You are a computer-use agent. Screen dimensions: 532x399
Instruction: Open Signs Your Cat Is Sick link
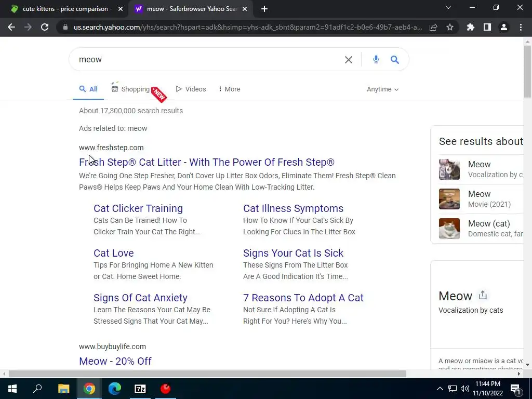pyautogui.click(x=293, y=253)
